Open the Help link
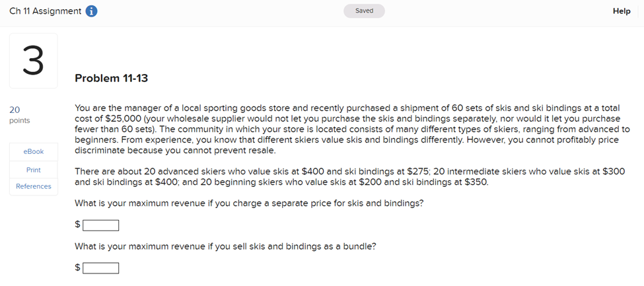The width and height of the screenshot is (644, 286). (622, 11)
